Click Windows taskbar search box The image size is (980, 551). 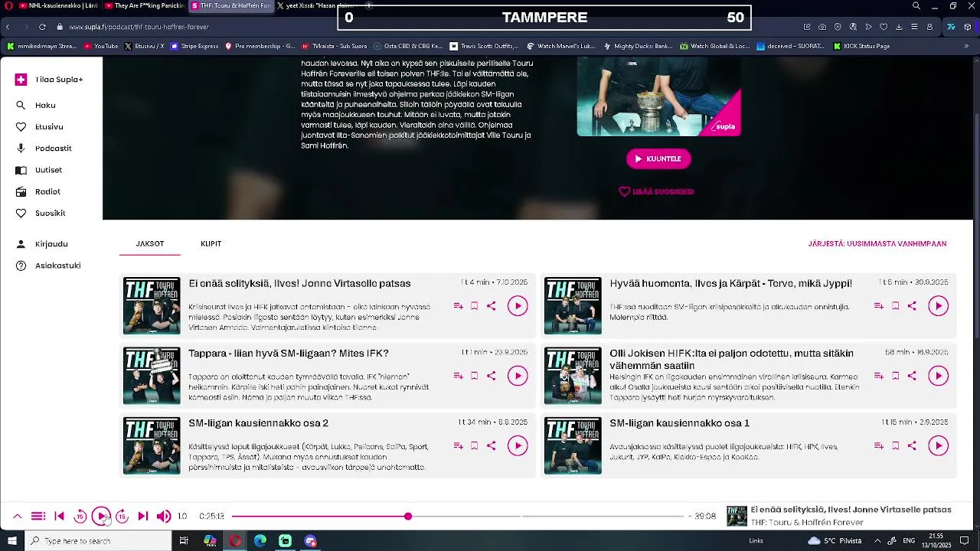96,541
